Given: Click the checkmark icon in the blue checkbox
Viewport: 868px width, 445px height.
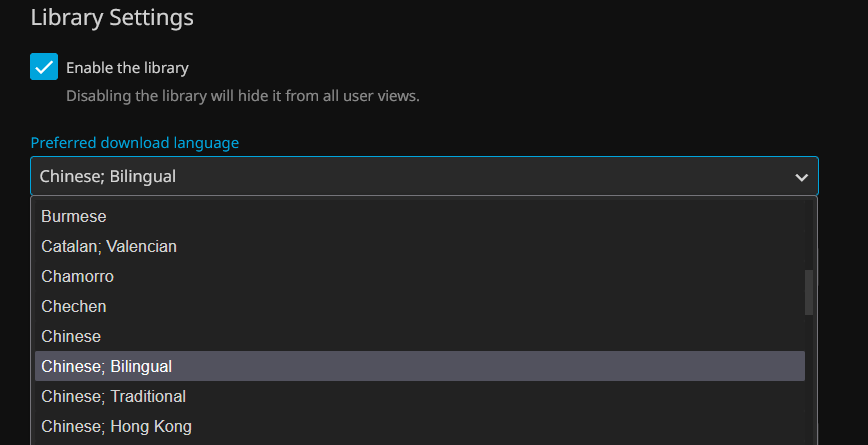Looking at the screenshot, I should (44, 67).
